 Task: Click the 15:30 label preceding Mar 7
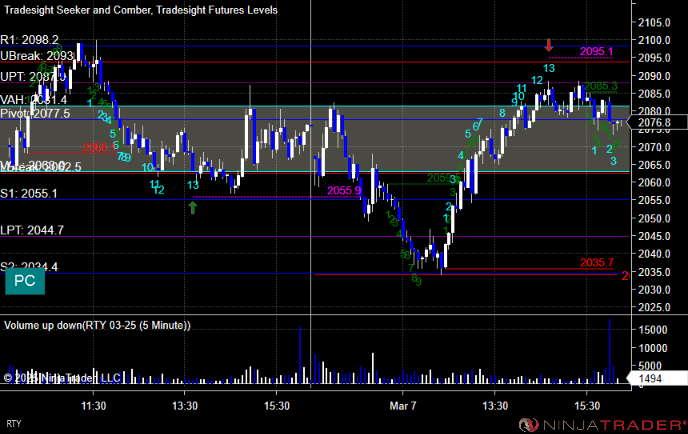point(277,406)
